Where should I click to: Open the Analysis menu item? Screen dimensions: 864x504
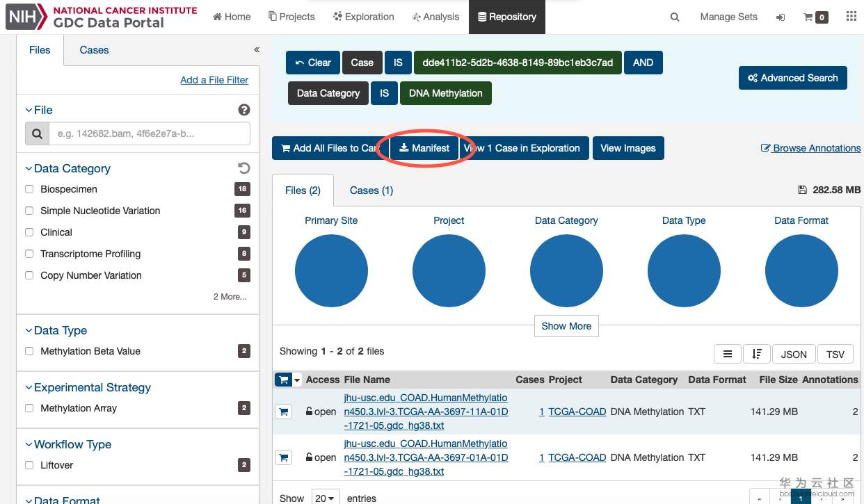(435, 17)
